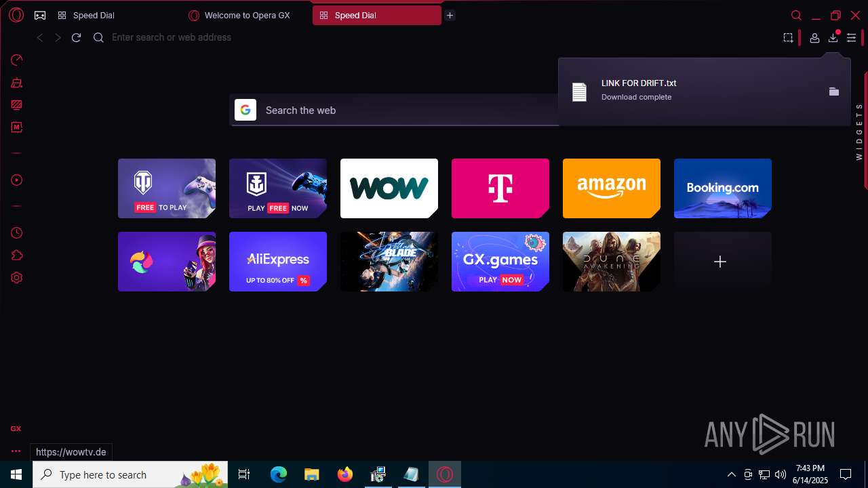This screenshot has width=868, height=488.
Task: Take a snapshot with the capture icon
Action: (788, 38)
